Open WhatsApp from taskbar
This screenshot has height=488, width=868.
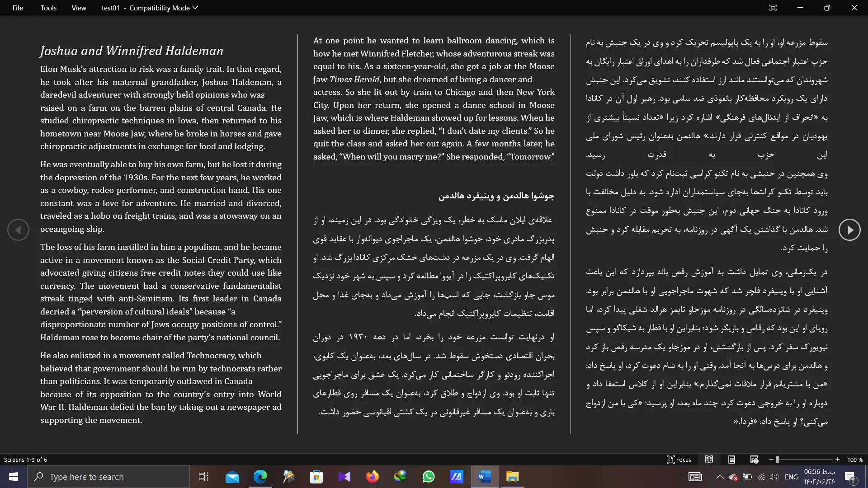pos(428,477)
